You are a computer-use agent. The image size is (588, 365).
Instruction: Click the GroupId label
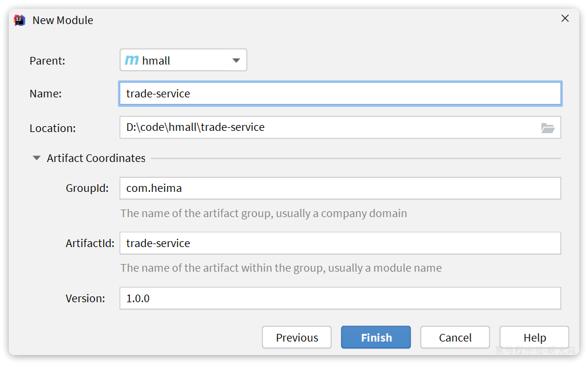point(87,188)
